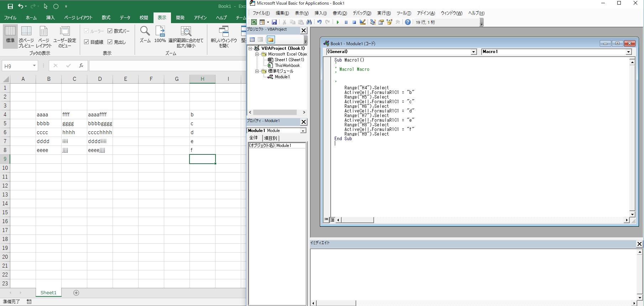
Task: Click code window vertical scrollbar down arrow
Action: 632,214
